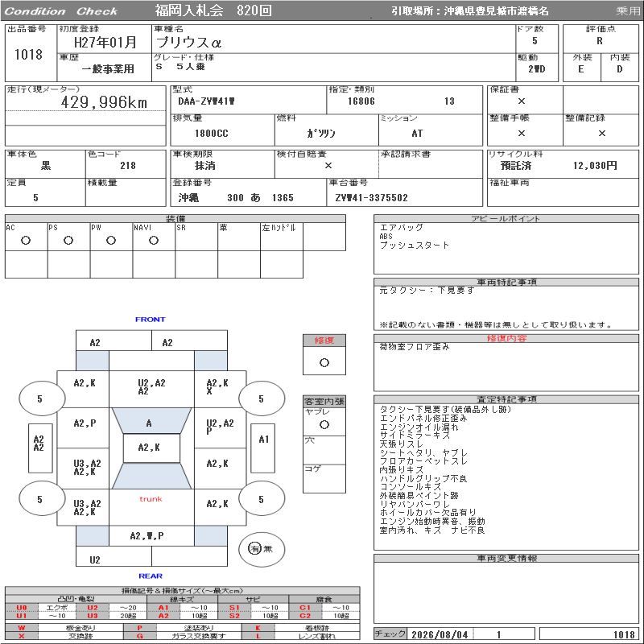This screenshot has height=644, width=644.
Task: Click the check date 2026/08/04 field
Action: 440,634
